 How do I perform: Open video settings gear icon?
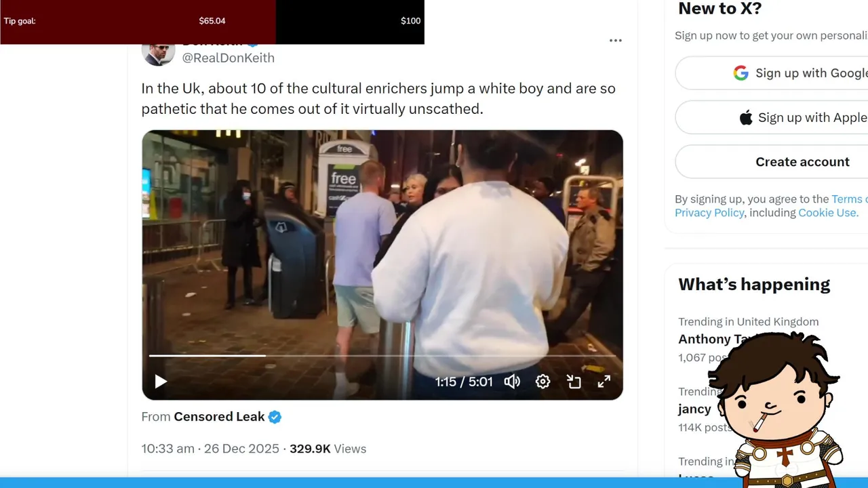pyautogui.click(x=542, y=382)
